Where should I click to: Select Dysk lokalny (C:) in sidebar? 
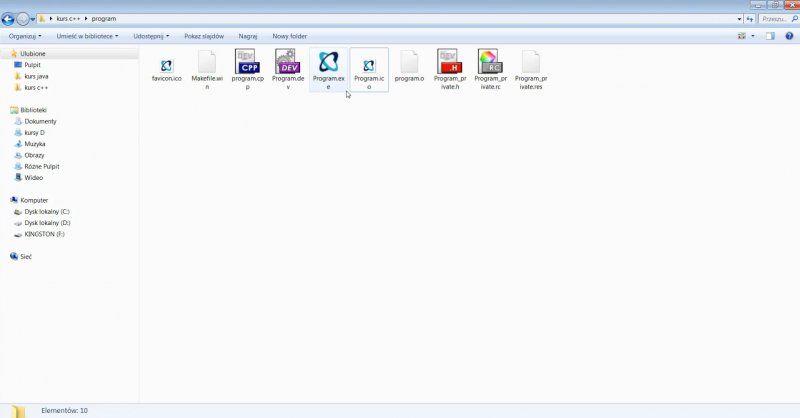coord(47,212)
